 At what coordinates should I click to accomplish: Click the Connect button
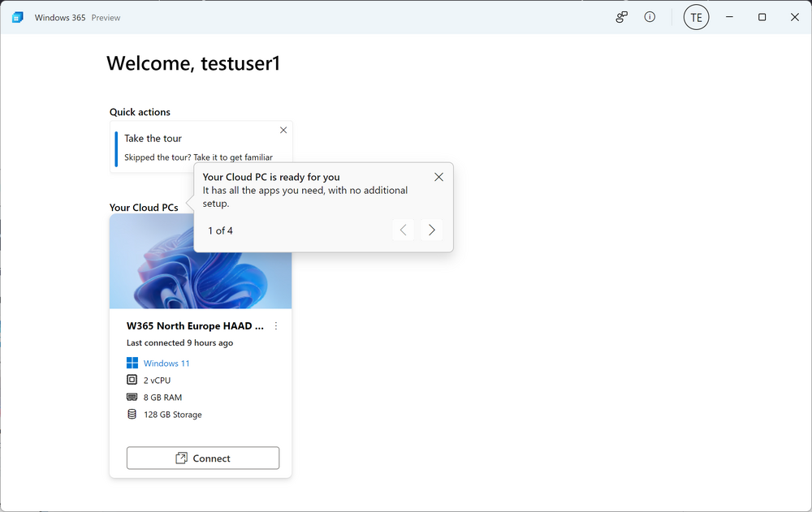coord(203,458)
